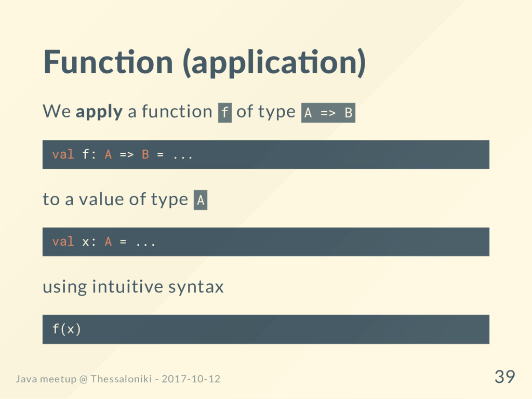
Task: Click the inline code "A" after "of type"
Action: click(201, 199)
